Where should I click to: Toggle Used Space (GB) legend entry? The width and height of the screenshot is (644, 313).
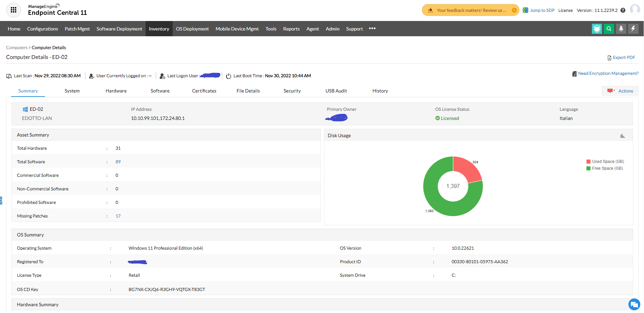pos(607,162)
